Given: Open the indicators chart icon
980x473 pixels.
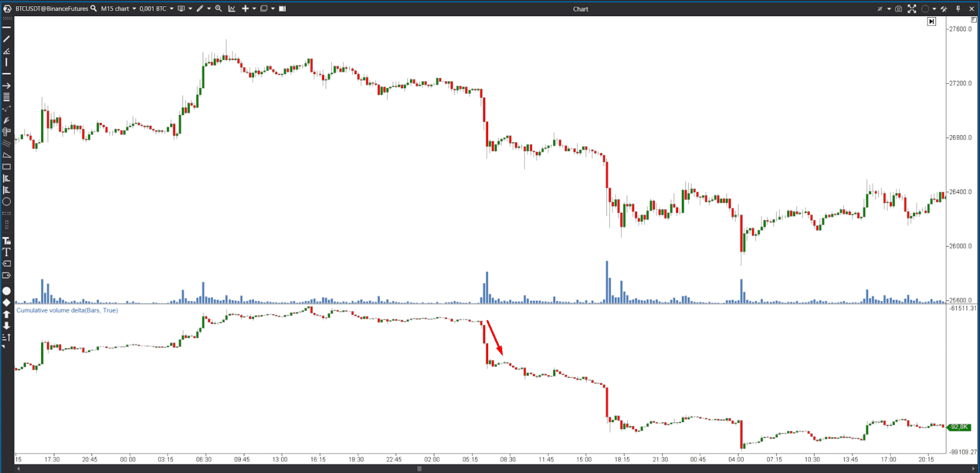Looking at the screenshot, I should (232, 9).
